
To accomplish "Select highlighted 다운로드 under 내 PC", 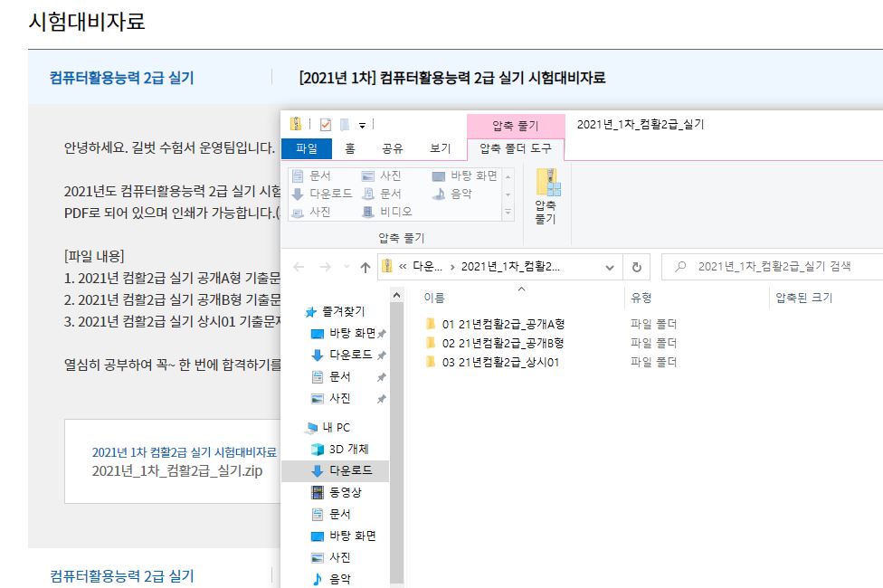I will 335,470.
